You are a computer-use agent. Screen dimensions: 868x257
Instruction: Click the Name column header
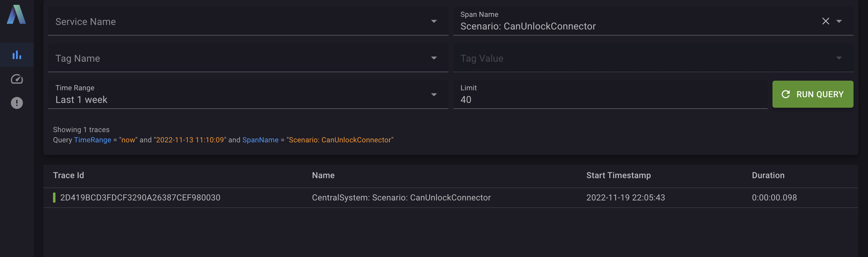pyautogui.click(x=323, y=175)
